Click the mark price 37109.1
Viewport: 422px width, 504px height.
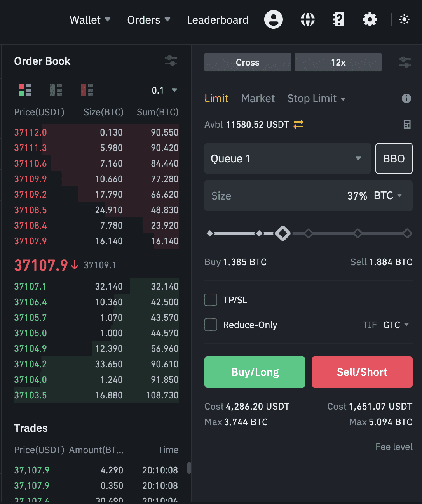click(100, 265)
